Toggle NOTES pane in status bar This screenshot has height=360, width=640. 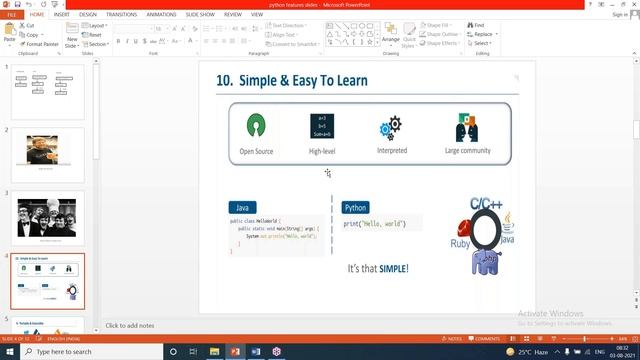pyautogui.click(x=451, y=339)
